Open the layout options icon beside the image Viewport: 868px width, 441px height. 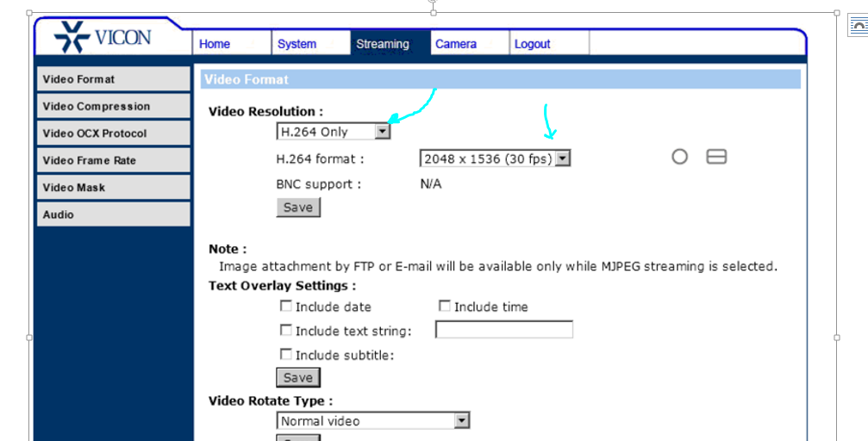(858, 27)
